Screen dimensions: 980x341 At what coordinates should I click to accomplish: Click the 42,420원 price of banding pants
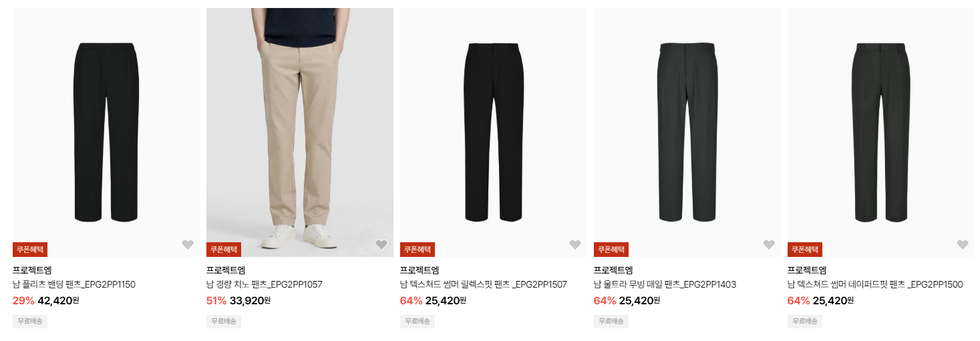pyautogui.click(x=58, y=300)
